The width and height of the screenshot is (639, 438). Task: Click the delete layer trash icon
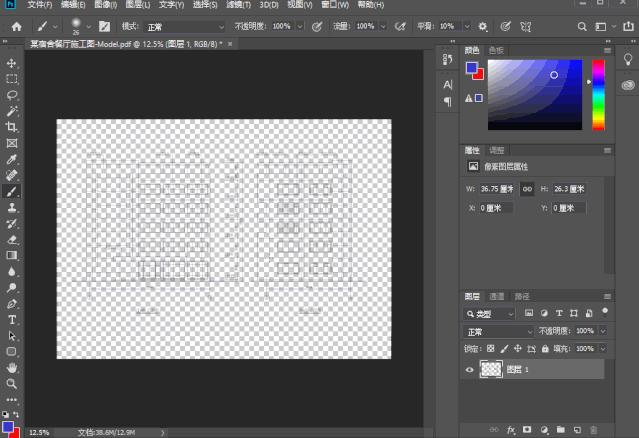coord(594,429)
